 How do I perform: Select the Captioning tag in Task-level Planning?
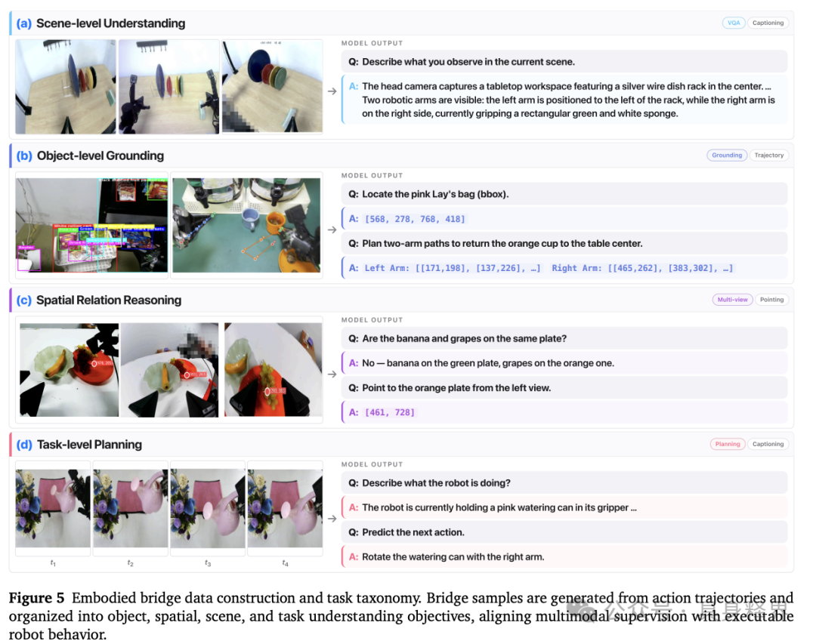pyautogui.click(x=768, y=444)
